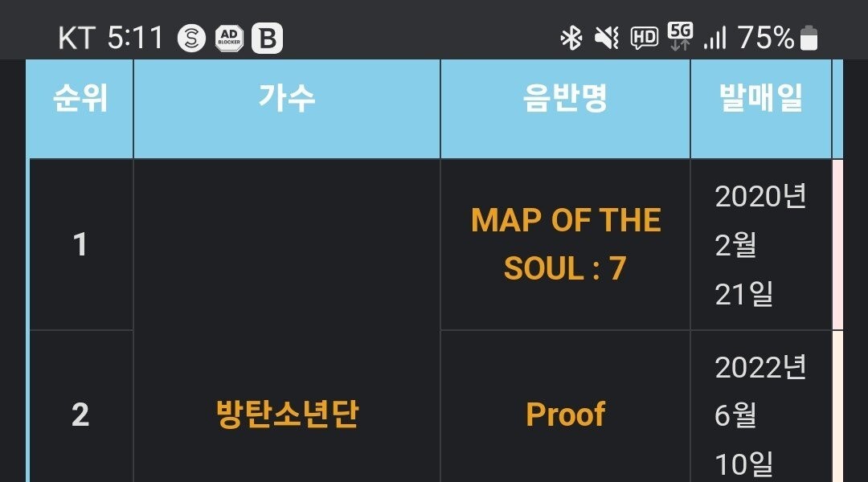The width and height of the screenshot is (868, 482).
Task: Click the pink color cell in row 1
Action: [837, 244]
